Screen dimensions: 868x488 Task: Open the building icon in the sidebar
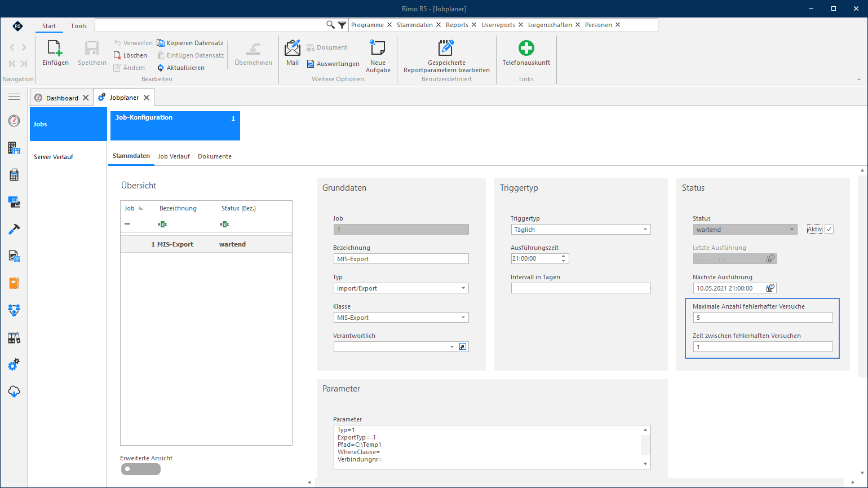click(x=14, y=148)
